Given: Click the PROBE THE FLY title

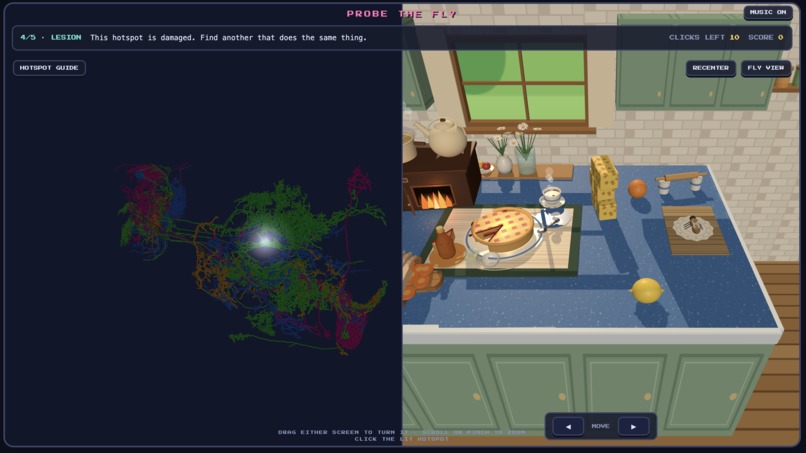Looking at the screenshot, I should [x=401, y=14].
